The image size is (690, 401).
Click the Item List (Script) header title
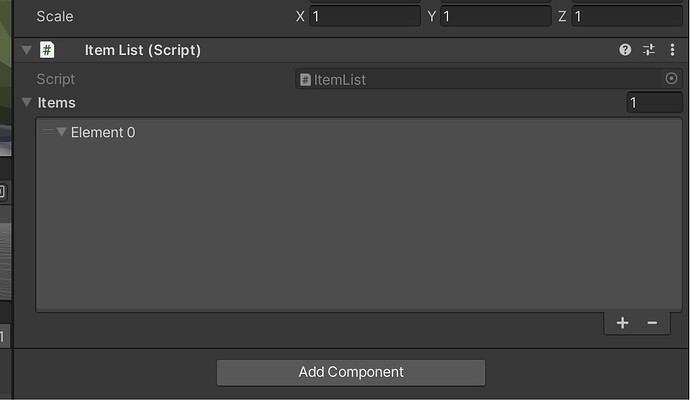(x=143, y=50)
